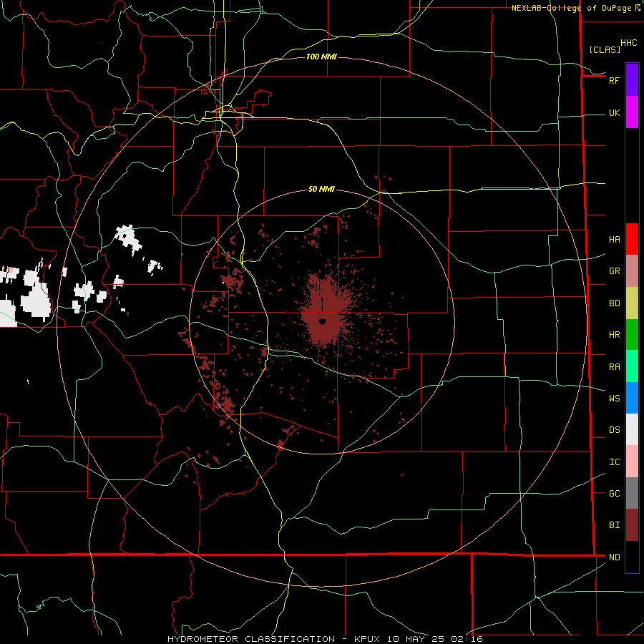Click the 10 MAY 25 date stamp
Screen dimensions: 644x644
click(416, 639)
